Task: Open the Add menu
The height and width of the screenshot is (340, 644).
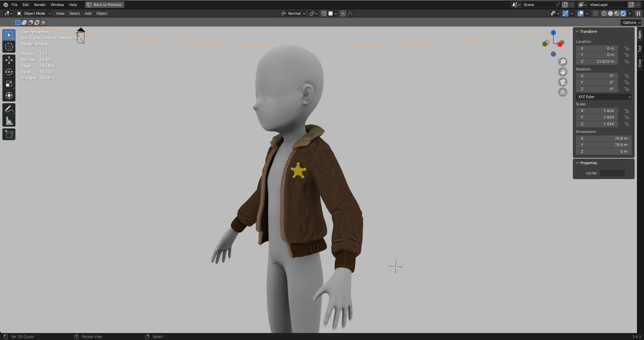Action: pyautogui.click(x=88, y=13)
